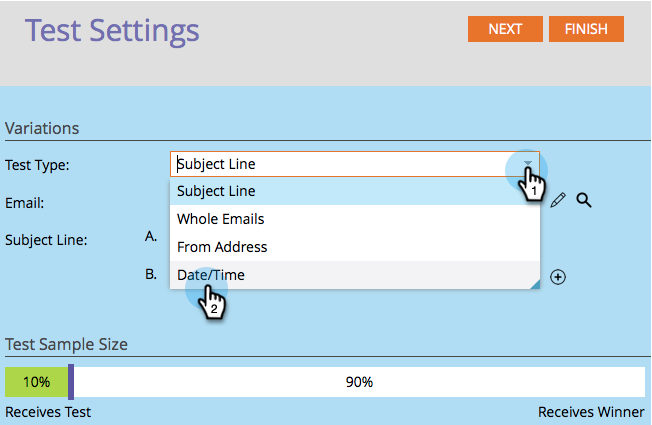The width and height of the screenshot is (652, 425).
Task: Click the Test Settings page title
Action: point(112,30)
